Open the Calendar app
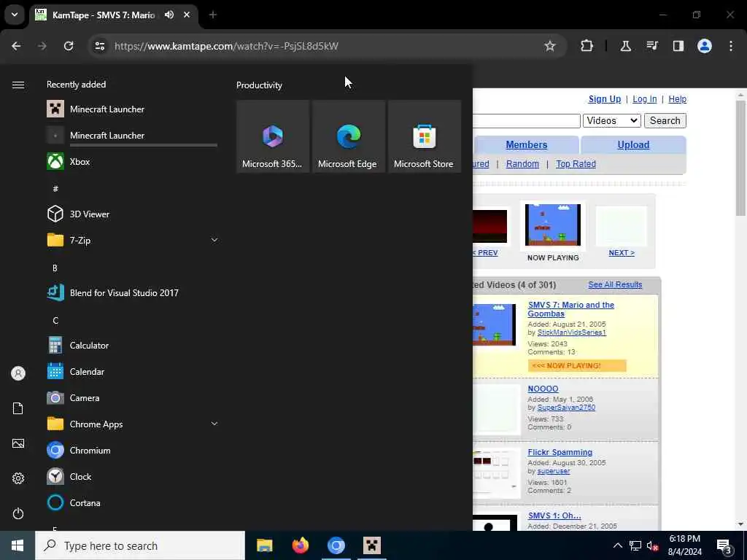 coord(132,371)
